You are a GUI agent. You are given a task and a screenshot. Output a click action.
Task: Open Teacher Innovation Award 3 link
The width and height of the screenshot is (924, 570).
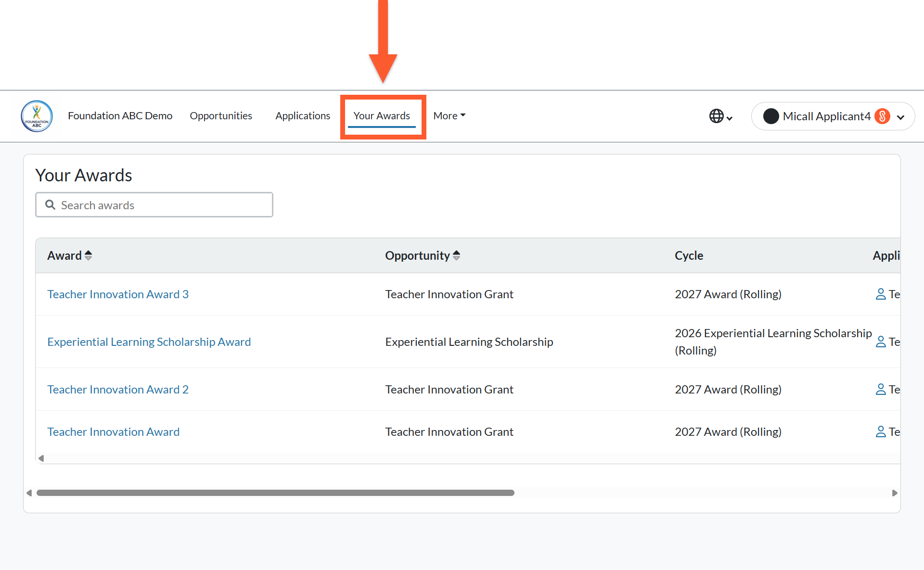[118, 294]
